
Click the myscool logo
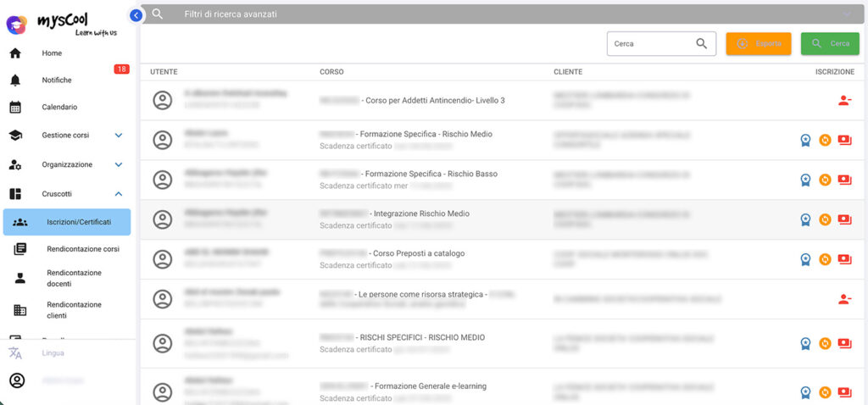(x=62, y=25)
